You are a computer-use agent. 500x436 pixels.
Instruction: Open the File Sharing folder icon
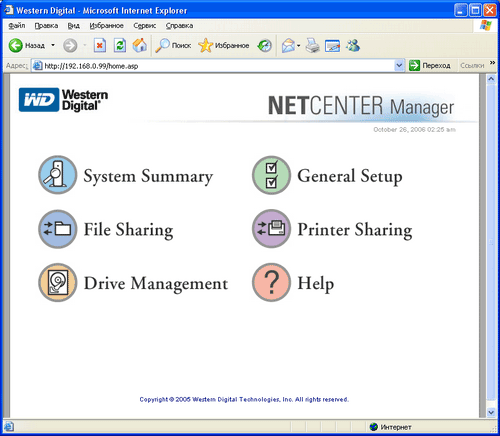58,229
